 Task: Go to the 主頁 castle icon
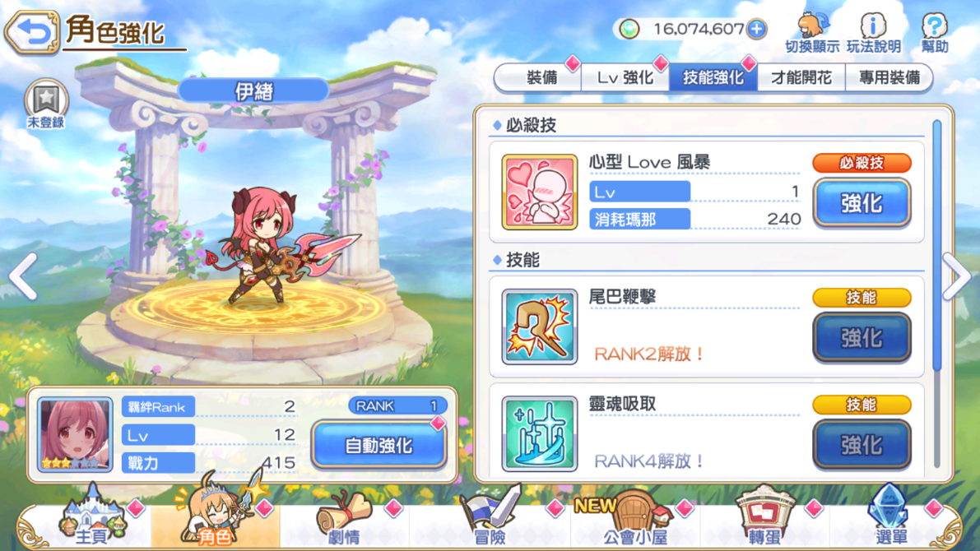coord(92,516)
